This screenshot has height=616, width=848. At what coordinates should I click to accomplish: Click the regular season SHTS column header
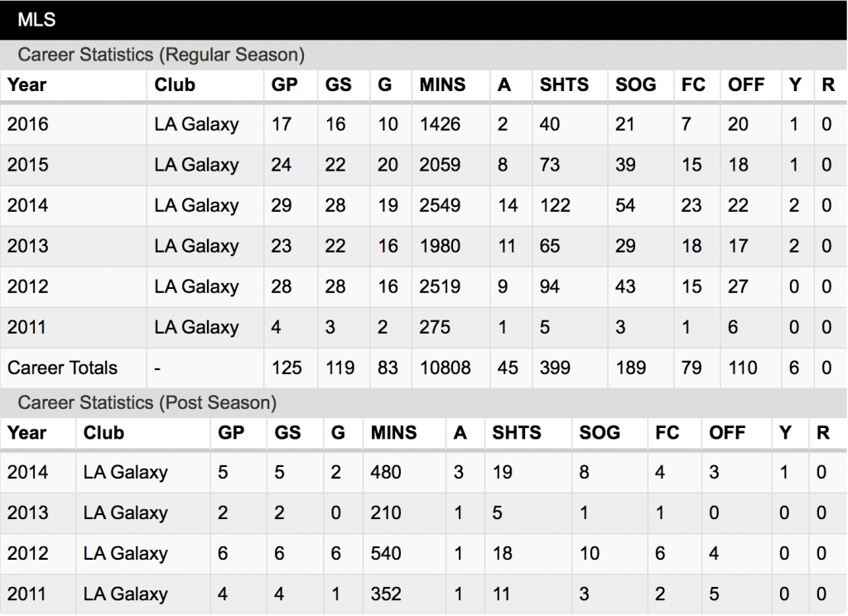(564, 85)
